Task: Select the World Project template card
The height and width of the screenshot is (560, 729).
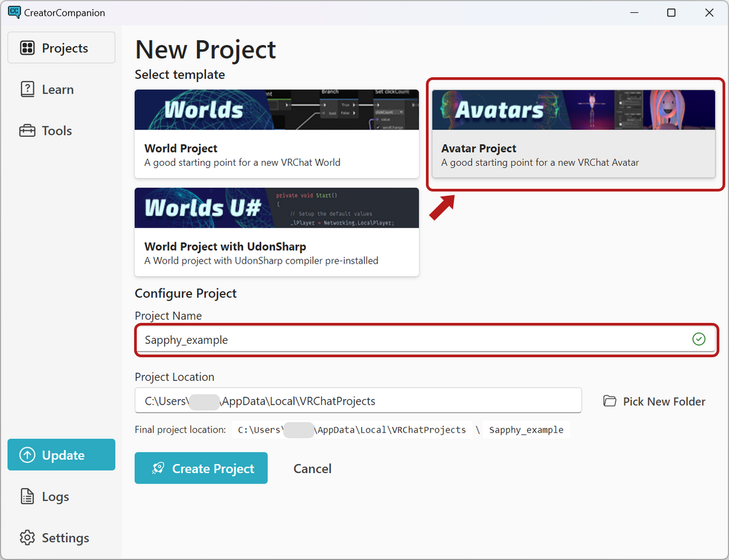Action: pos(276,134)
